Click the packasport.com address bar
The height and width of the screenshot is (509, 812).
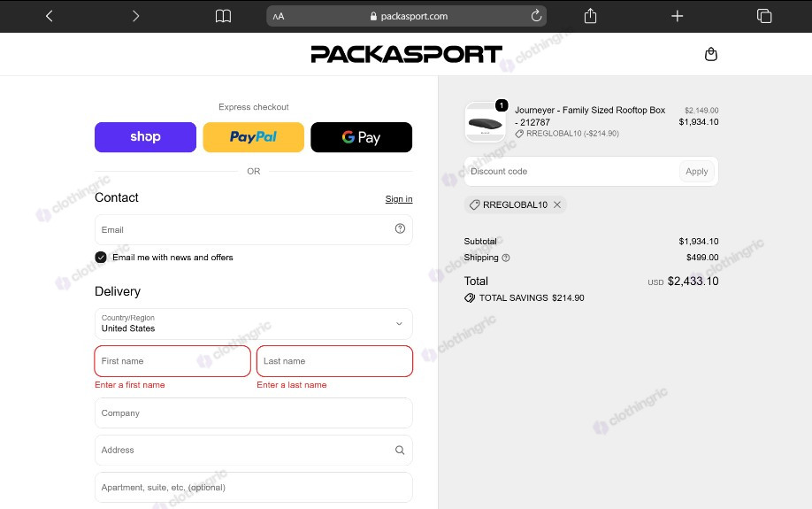(407, 16)
